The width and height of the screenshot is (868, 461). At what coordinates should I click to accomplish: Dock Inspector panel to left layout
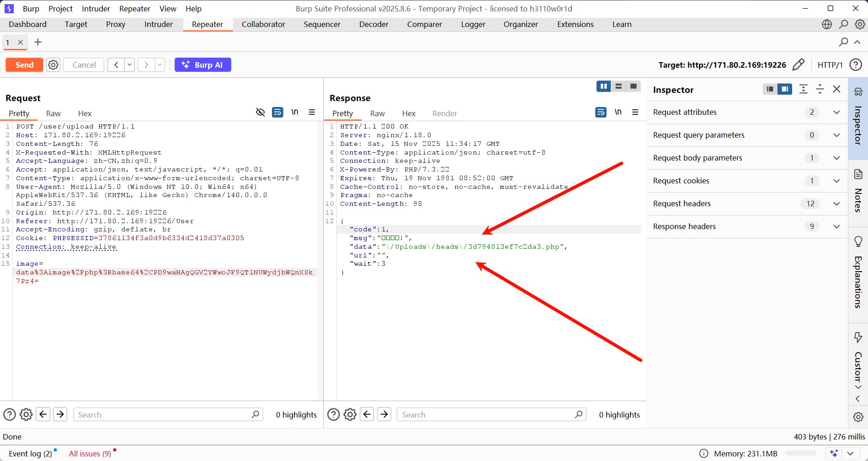[770, 89]
